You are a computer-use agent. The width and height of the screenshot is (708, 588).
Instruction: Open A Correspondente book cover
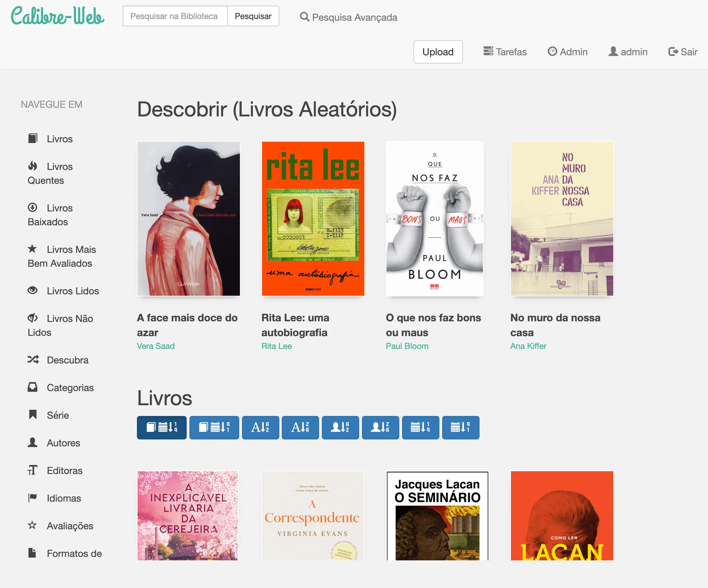click(x=313, y=515)
